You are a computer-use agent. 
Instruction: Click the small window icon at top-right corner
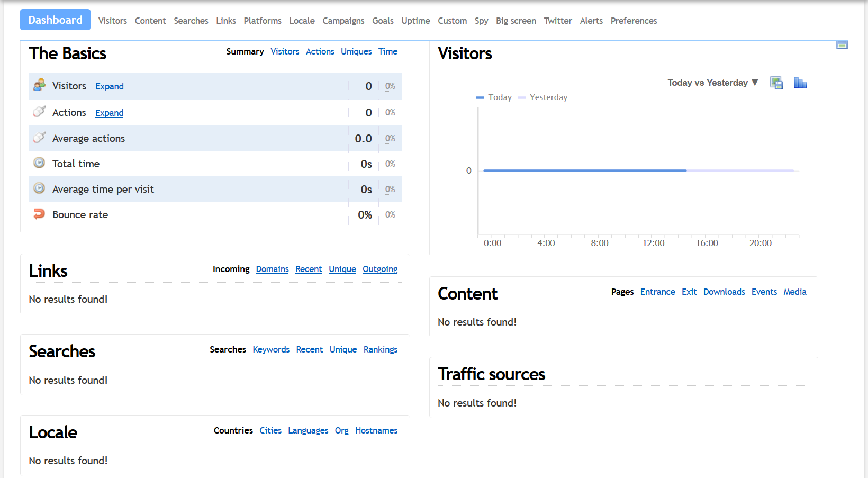pyautogui.click(x=842, y=45)
